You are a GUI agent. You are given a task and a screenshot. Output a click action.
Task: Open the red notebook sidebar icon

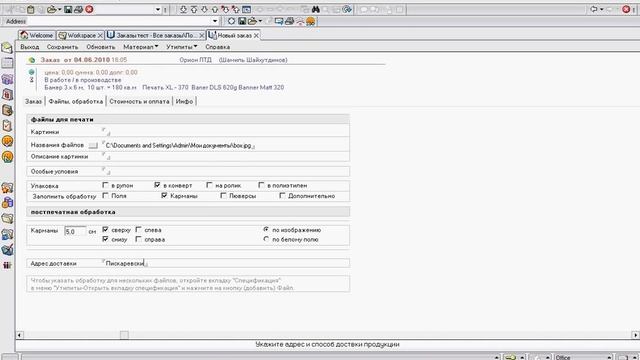(7, 95)
